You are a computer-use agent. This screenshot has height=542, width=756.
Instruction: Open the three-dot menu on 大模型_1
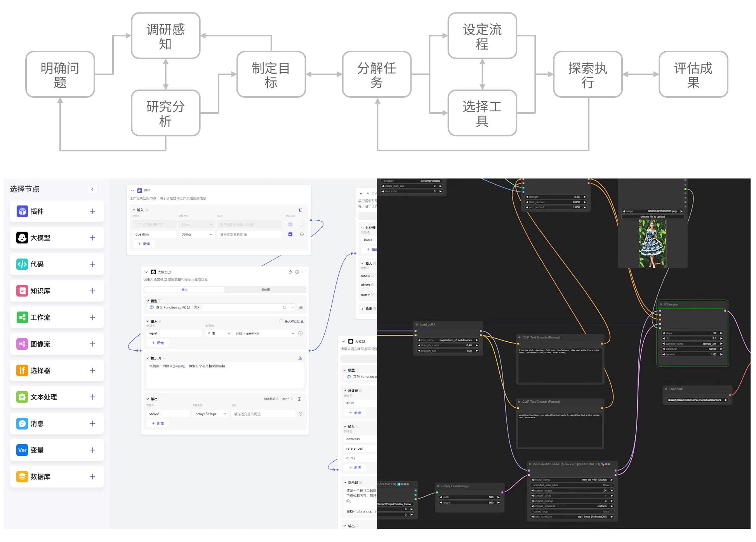[x=304, y=272]
